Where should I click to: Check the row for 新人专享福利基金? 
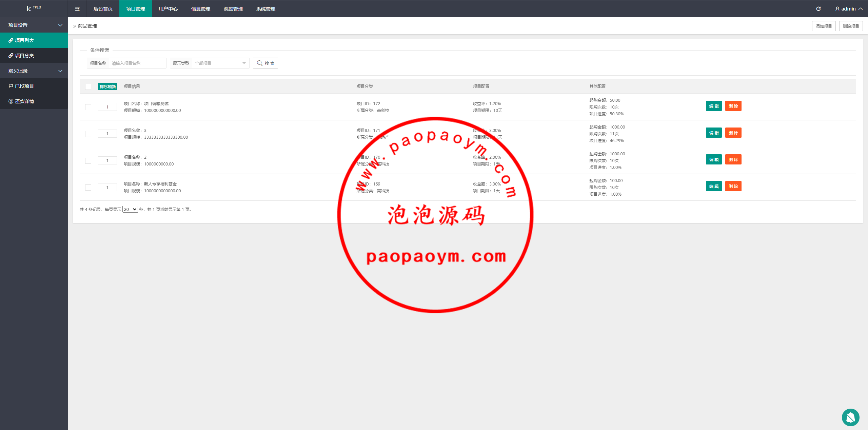coord(88,188)
